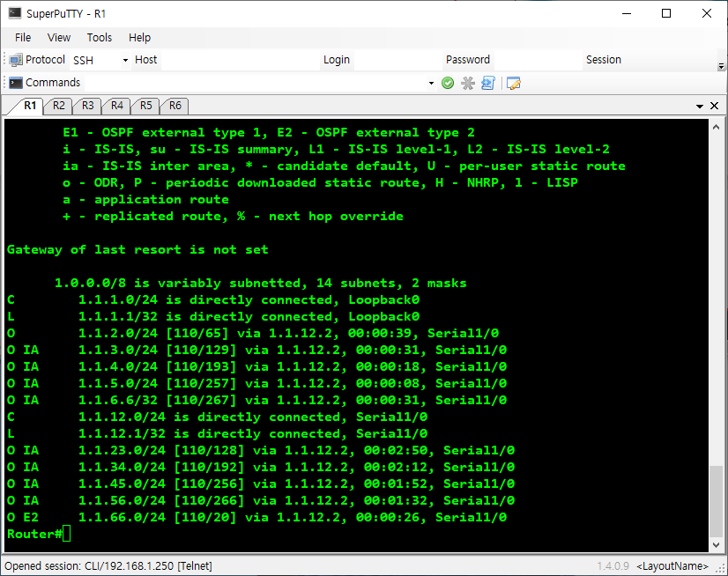The width and height of the screenshot is (728, 576).
Task: Click the 1.1.66.0/24 O E2 route line
Action: 256,517
